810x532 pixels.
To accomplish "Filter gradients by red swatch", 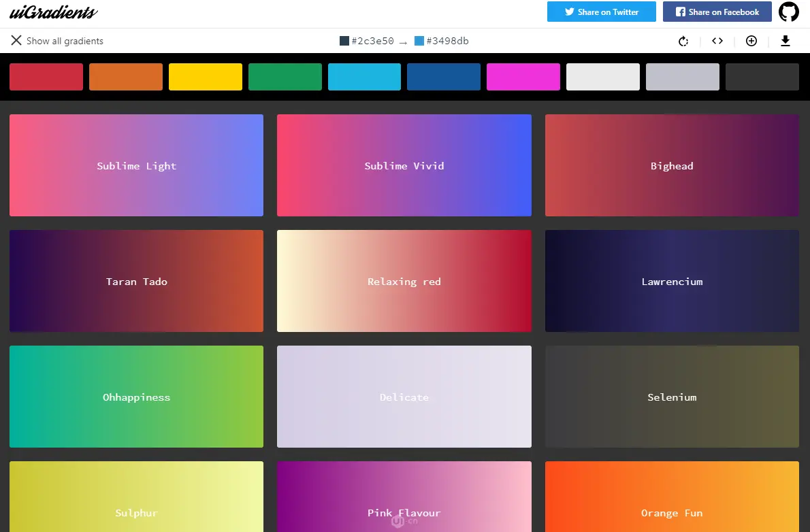I will [x=46, y=77].
